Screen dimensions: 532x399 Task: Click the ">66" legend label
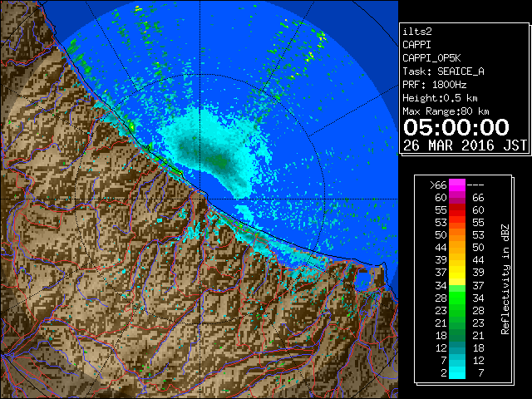pos(438,185)
